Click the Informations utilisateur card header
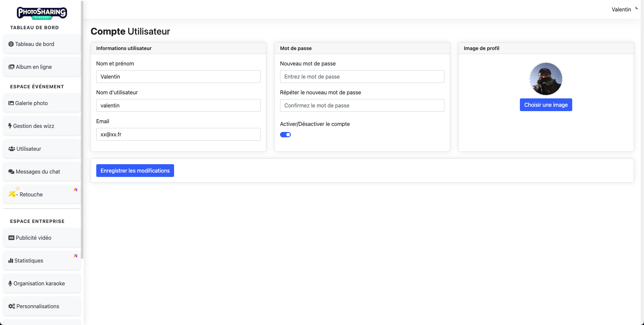This screenshot has width=644, height=325. tap(178, 48)
